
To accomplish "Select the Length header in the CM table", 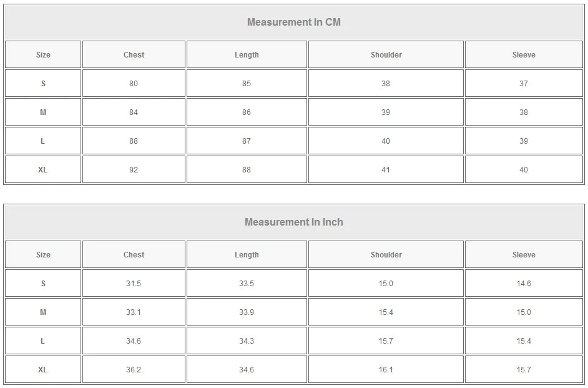I will (x=247, y=55).
